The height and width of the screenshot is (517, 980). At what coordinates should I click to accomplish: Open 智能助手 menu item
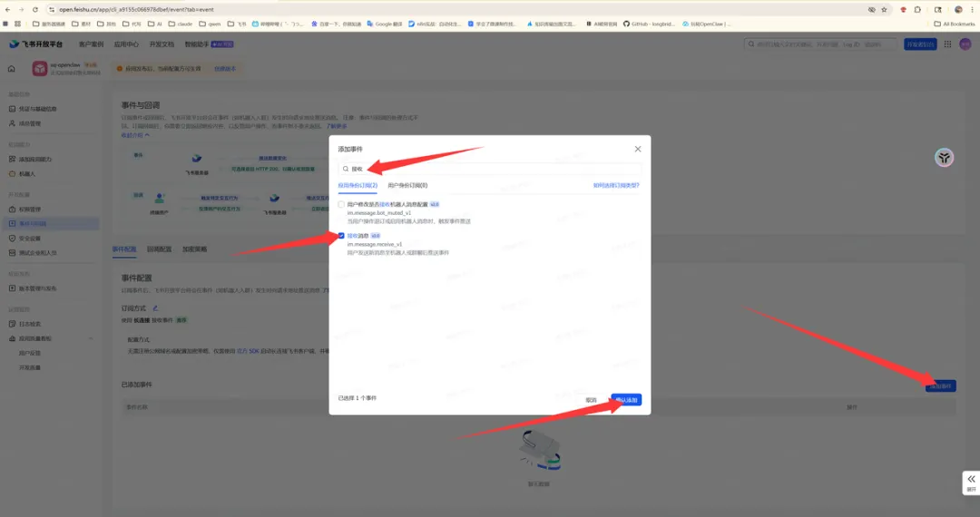click(209, 44)
